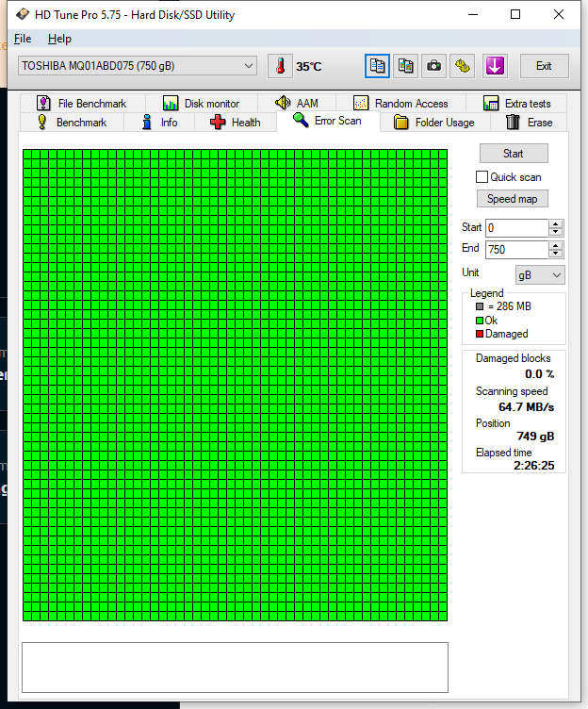Click the Start scan button
The height and width of the screenshot is (709, 588).
(514, 154)
